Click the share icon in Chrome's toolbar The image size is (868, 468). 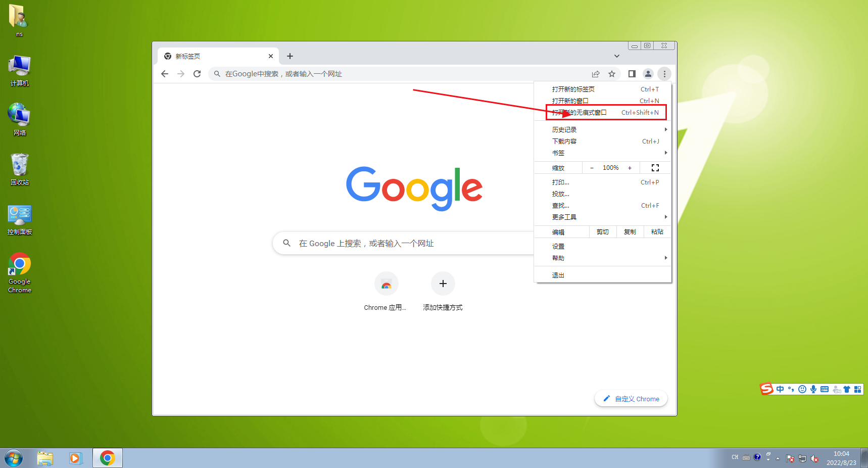point(596,74)
